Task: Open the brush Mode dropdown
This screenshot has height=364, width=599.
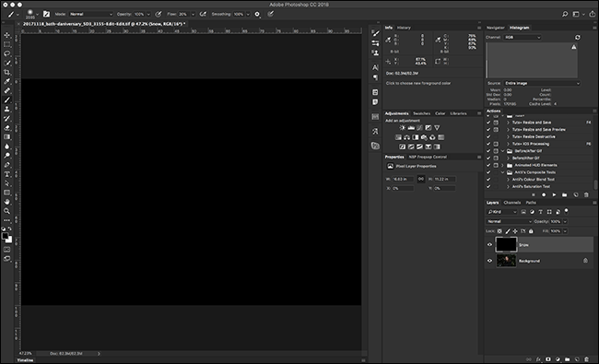Action: pyautogui.click(x=91, y=14)
